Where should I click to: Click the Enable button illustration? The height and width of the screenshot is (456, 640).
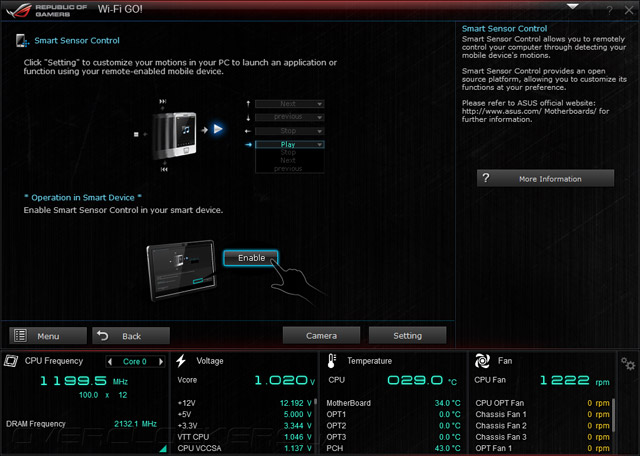click(251, 258)
